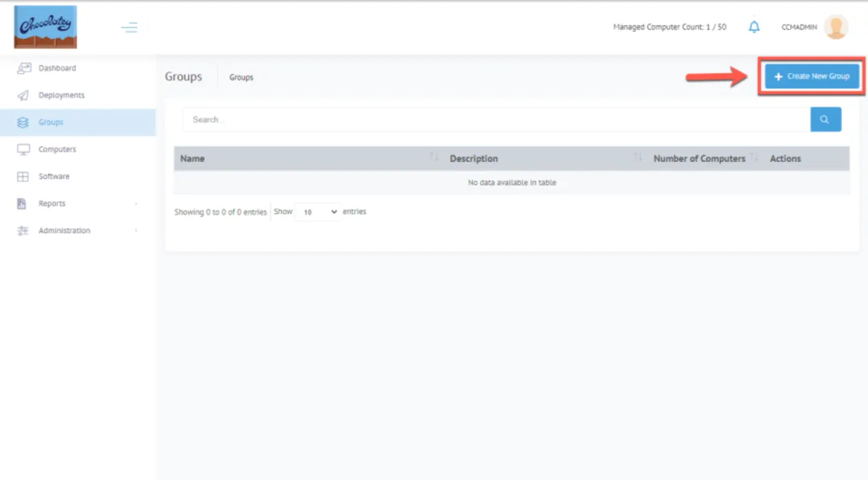The width and height of the screenshot is (868, 480).
Task: Open the show entries count dropdown
Action: tap(318, 212)
